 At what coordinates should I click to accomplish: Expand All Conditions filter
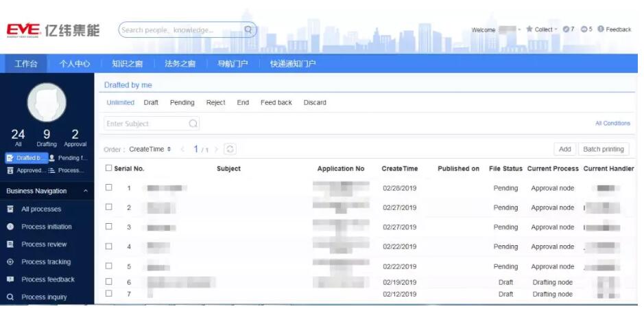point(612,123)
